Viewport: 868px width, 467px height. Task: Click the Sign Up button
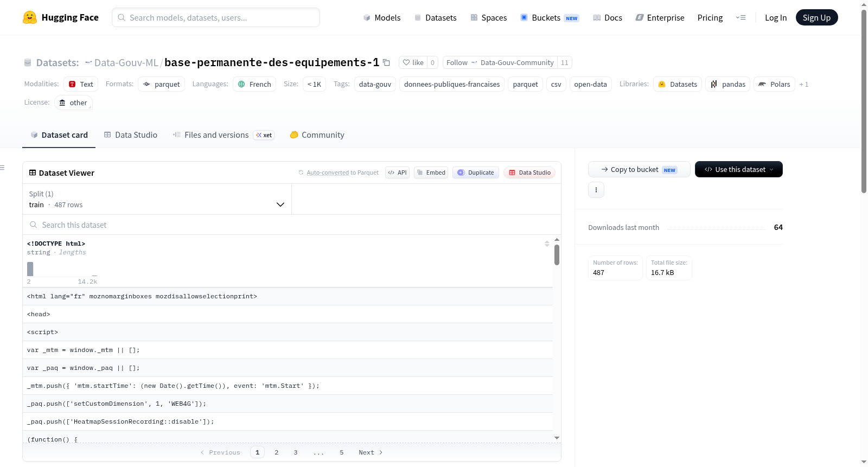(x=816, y=17)
